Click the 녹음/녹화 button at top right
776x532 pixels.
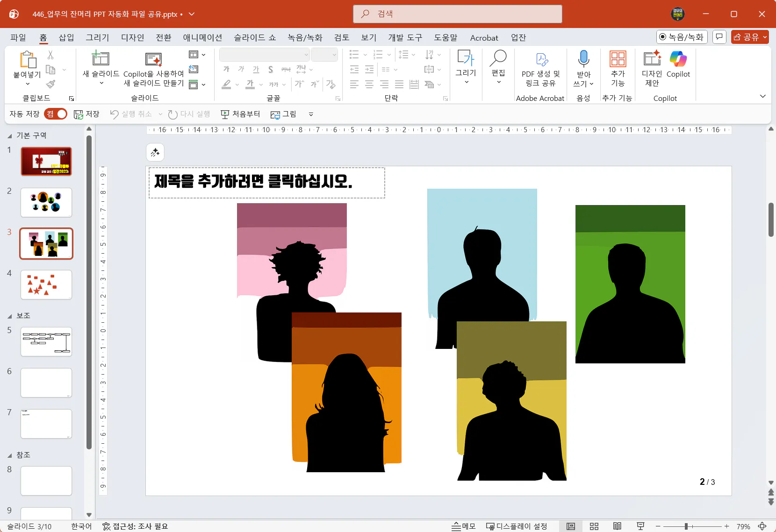(x=682, y=37)
